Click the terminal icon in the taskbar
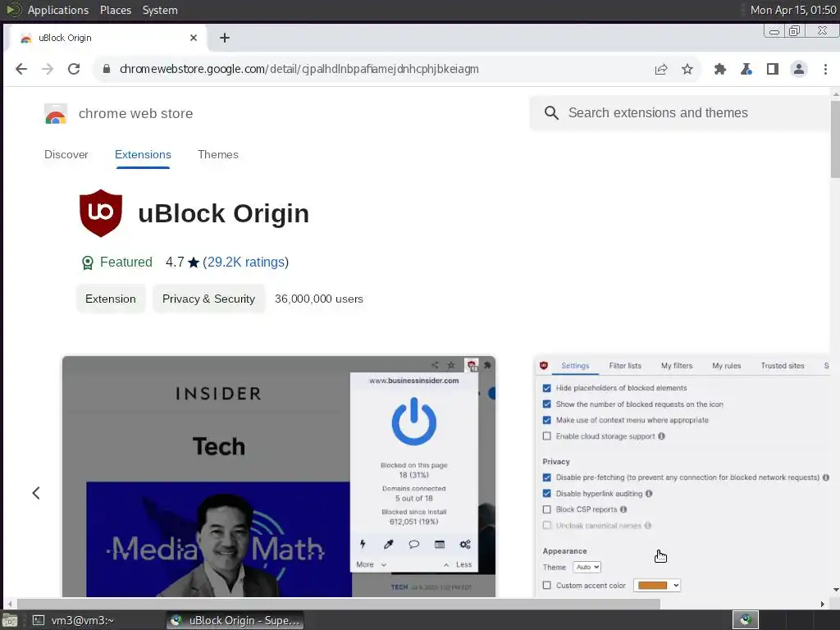 (38, 620)
